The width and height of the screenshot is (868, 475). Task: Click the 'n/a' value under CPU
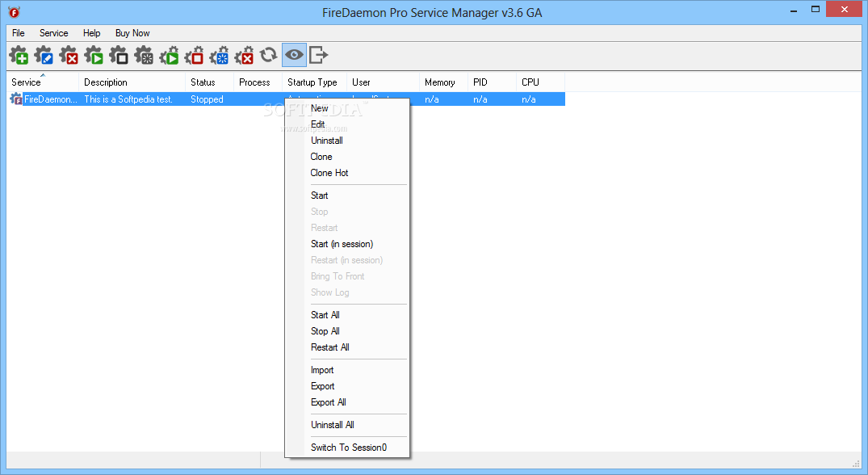click(x=529, y=99)
